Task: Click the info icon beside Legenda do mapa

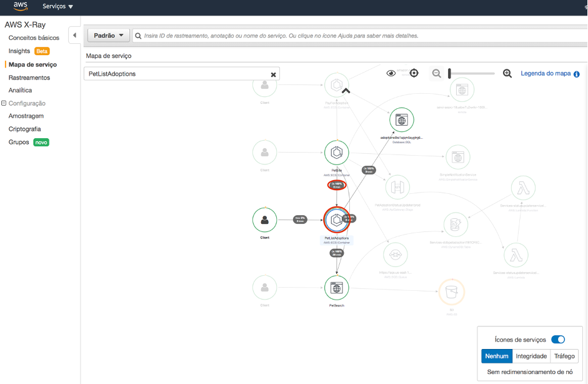Action: [x=576, y=74]
